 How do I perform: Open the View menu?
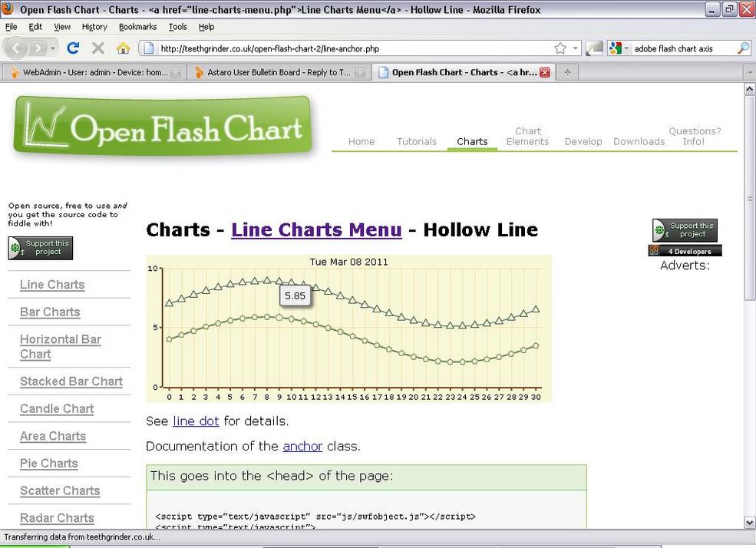coord(61,27)
